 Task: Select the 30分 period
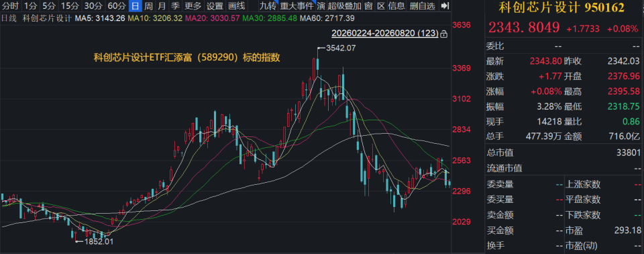pyautogui.click(x=93, y=6)
